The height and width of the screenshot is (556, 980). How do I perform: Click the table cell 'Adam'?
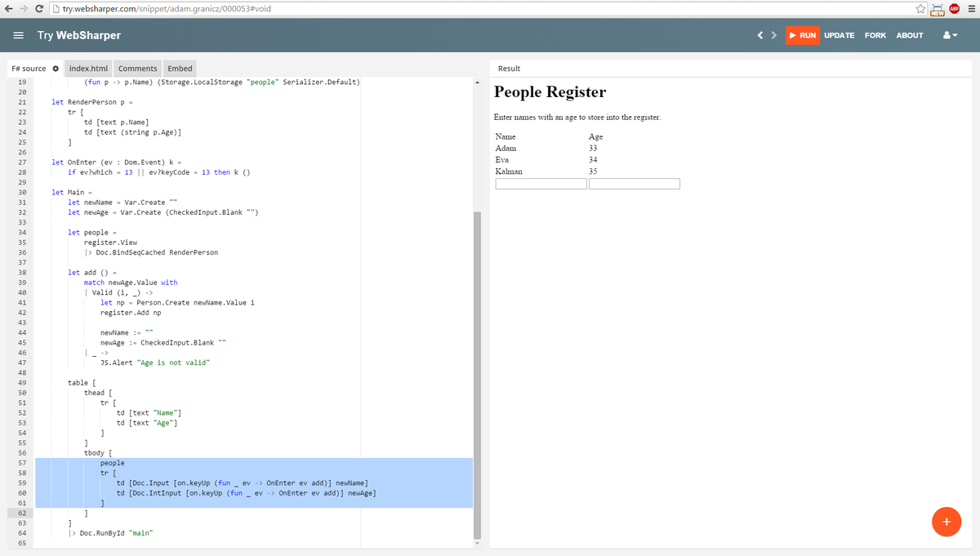[x=506, y=149]
